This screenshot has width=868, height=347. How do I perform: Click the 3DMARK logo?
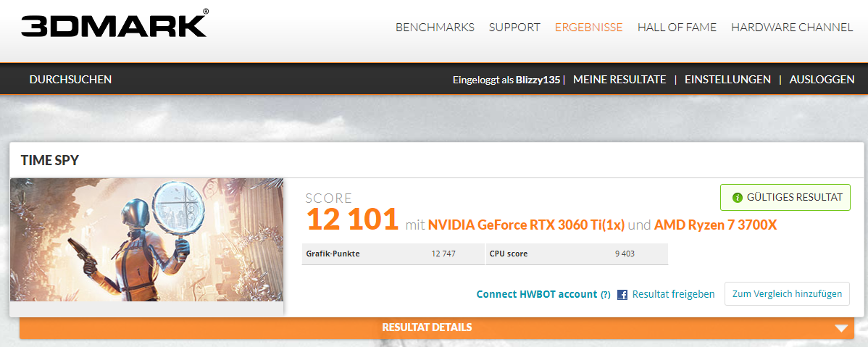tap(114, 23)
